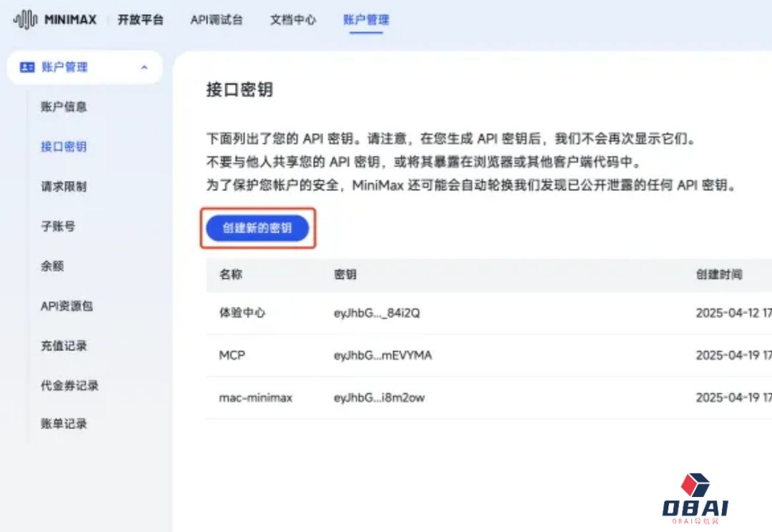Image resolution: width=772 pixels, height=532 pixels.
Task: Open 请求限制 sidebar item
Action: coord(64,186)
